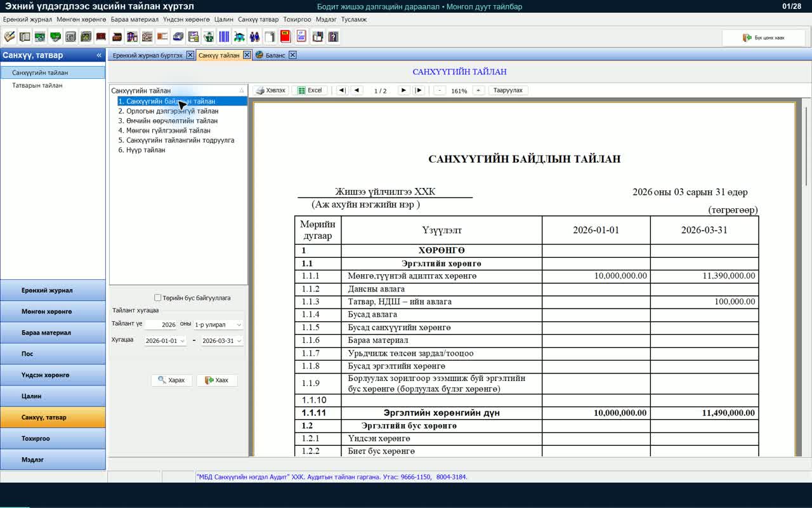The height and width of the screenshot is (508, 812).
Task: Open the 2026-01-01 start date dropdown
Action: (165, 341)
